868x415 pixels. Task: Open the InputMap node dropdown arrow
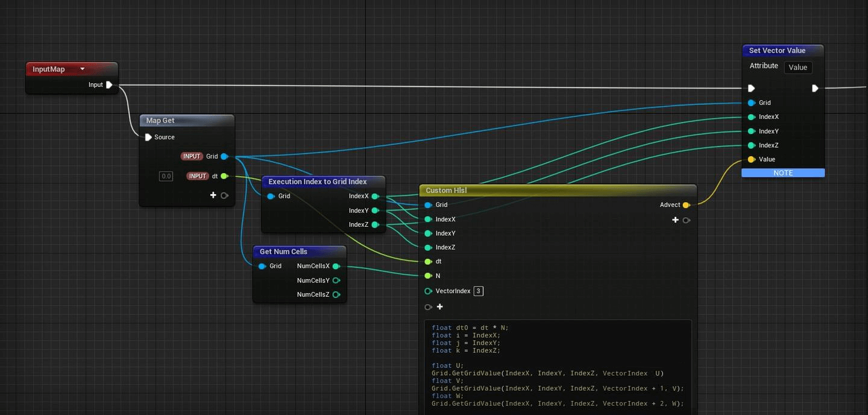coord(83,69)
